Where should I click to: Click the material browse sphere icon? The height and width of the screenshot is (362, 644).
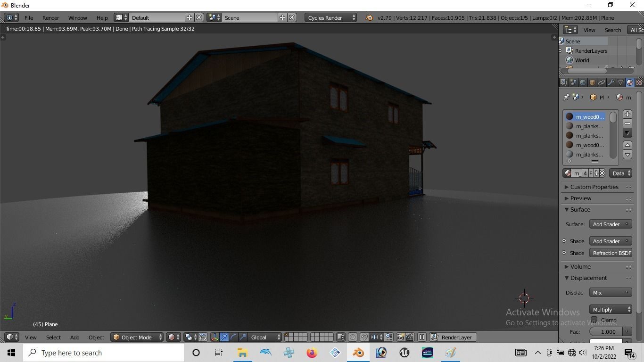coord(568,173)
